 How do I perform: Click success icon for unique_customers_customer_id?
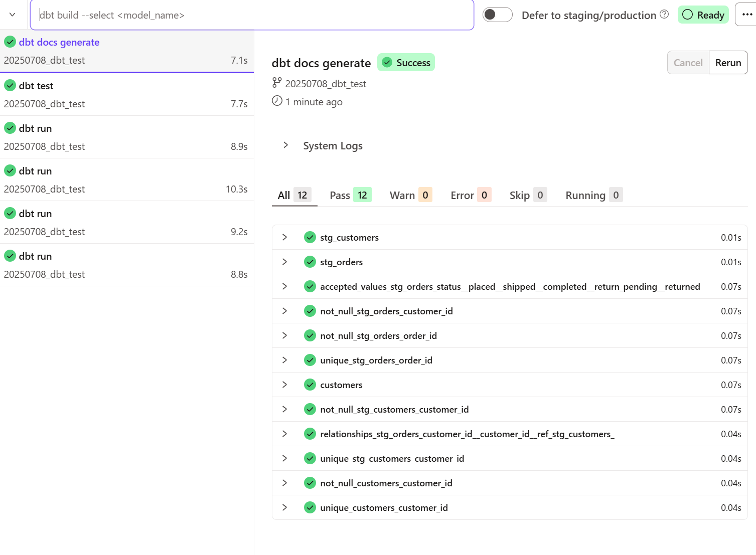click(x=310, y=507)
